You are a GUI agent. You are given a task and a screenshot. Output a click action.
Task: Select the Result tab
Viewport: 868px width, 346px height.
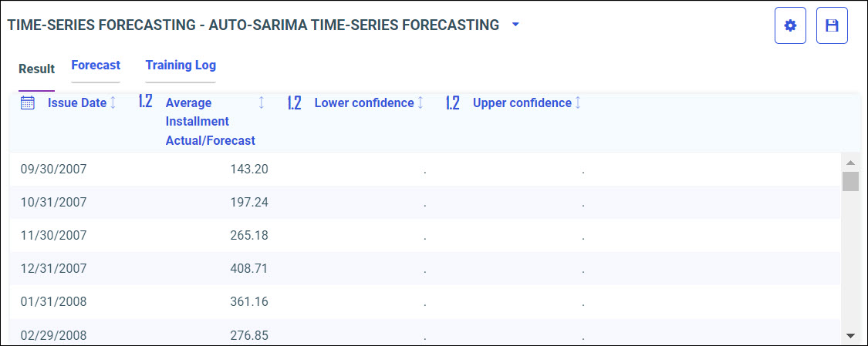point(36,69)
